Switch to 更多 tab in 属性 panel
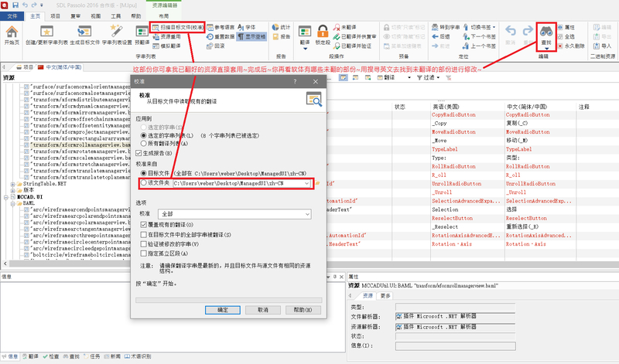Viewport: 619px width, 364px height. (x=385, y=295)
